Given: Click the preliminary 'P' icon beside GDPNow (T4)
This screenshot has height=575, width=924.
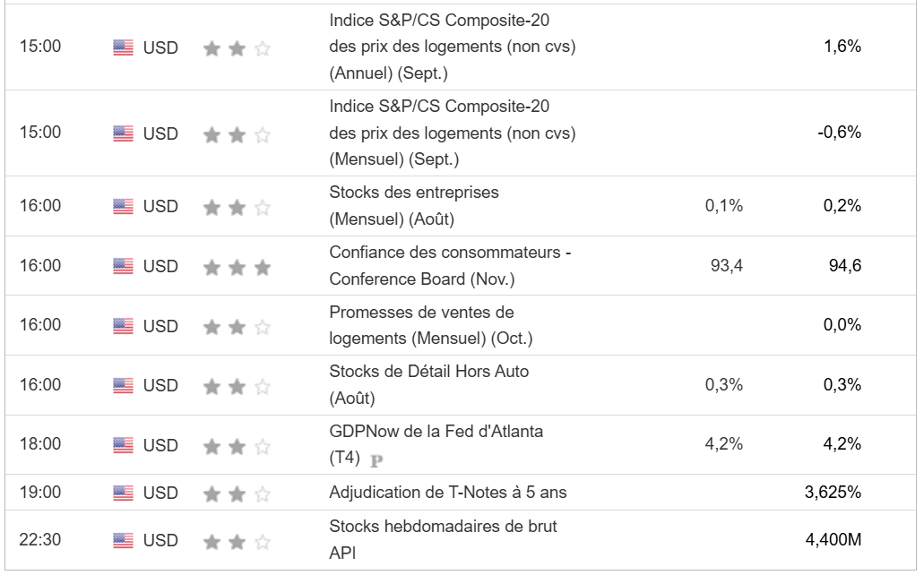Looking at the screenshot, I should [x=376, y=460].
